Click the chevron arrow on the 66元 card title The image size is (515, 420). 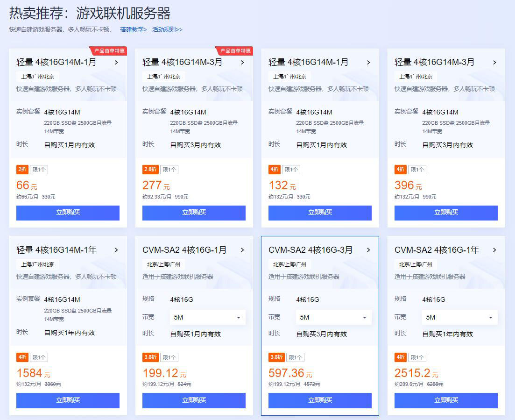coord(116,63)
